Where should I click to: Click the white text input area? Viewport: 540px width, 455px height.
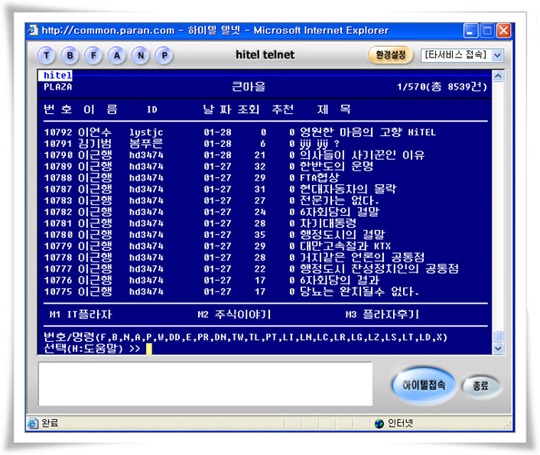pos(206,384)
